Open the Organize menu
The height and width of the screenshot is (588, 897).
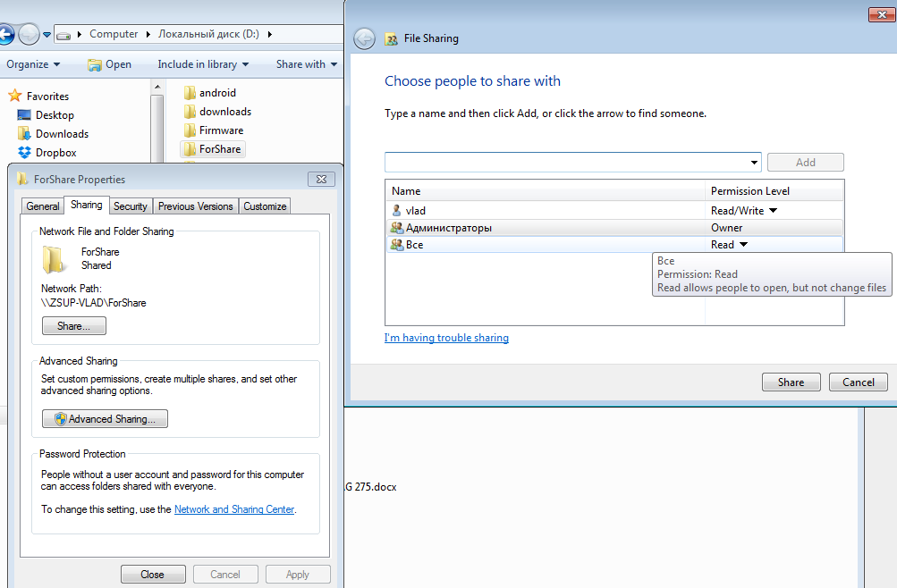coord(33,64)
